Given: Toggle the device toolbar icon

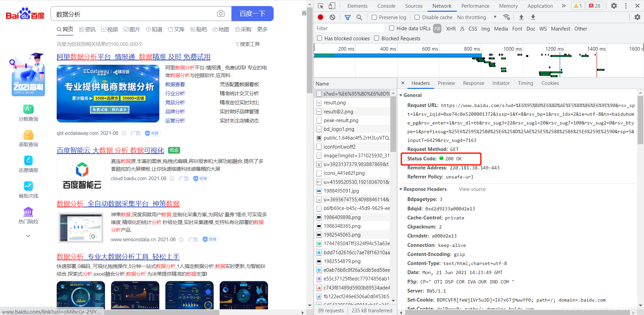Looking at the screenshot, I should 332,6.
